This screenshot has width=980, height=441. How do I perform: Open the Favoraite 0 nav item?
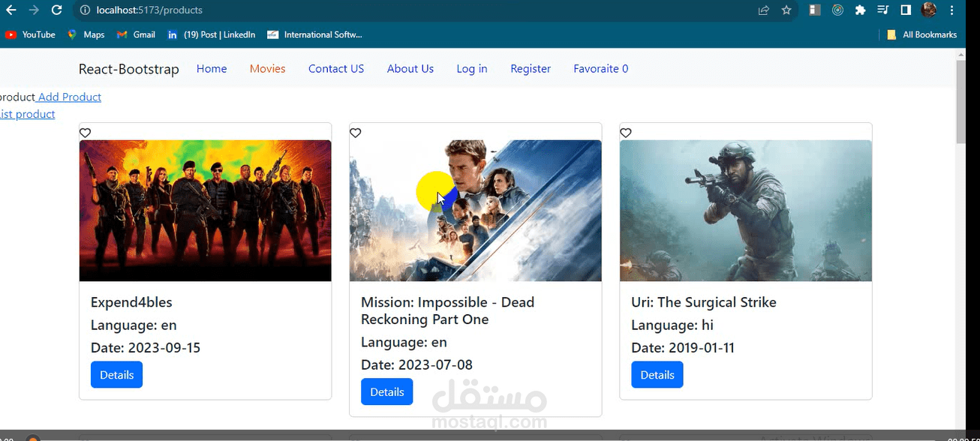click(601, 68)
